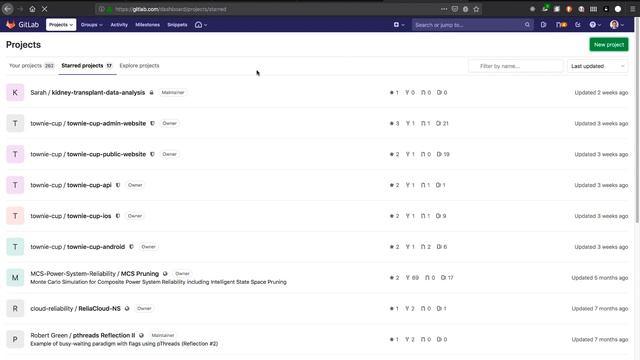Image resolution: width=640 pixels, height=360 pixels.
Task: Click the globe icon beside MCS Pruning
Action: pos(165,273)
